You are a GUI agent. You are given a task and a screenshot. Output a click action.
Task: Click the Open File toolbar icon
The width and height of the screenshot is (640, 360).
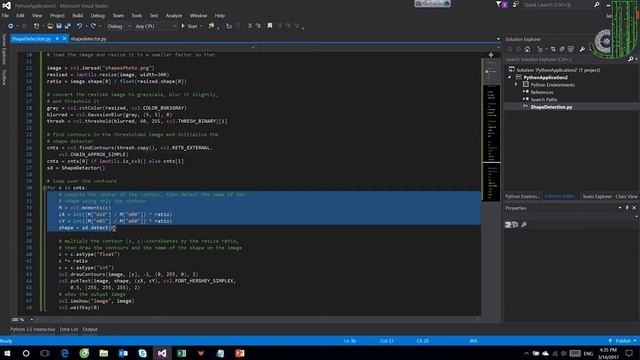click(50, 26)
